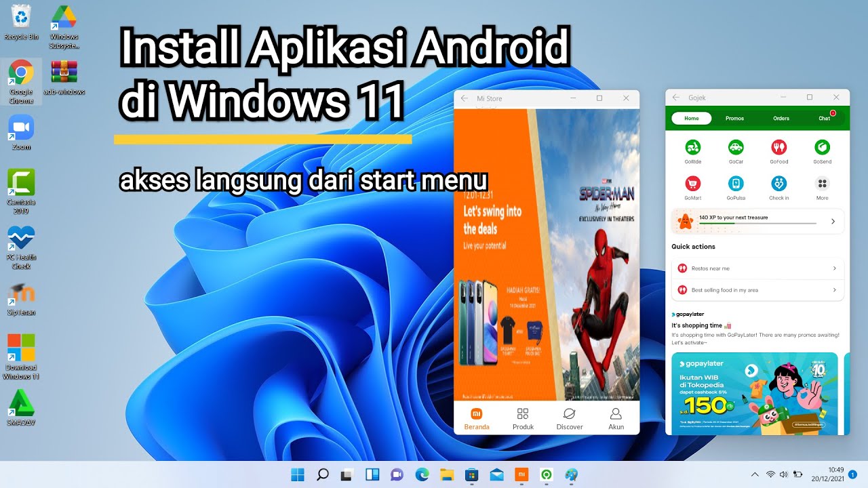Open notification center badge

point(852,474)
